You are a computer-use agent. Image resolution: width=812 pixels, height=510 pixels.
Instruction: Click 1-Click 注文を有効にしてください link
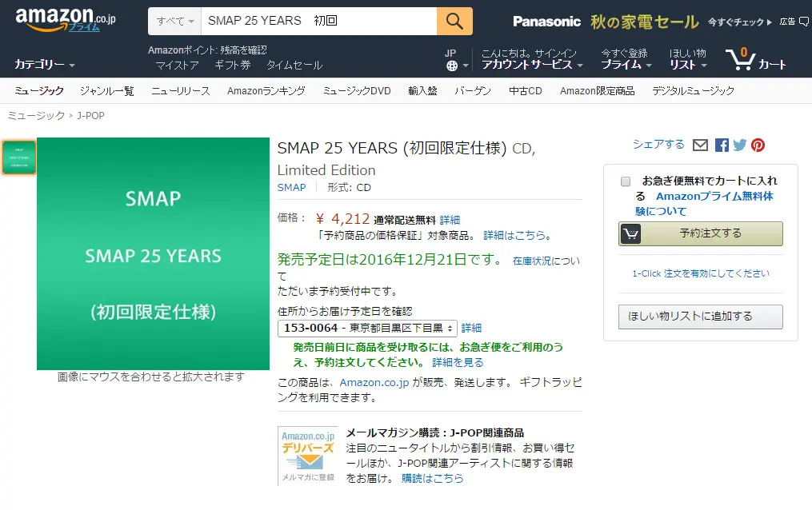pos(701,273)
